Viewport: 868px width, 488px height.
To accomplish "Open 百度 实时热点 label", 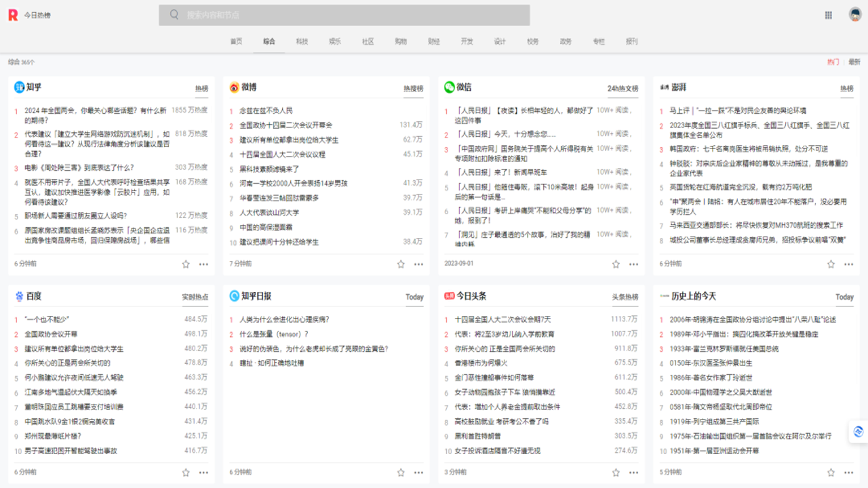I will (195, 297).
